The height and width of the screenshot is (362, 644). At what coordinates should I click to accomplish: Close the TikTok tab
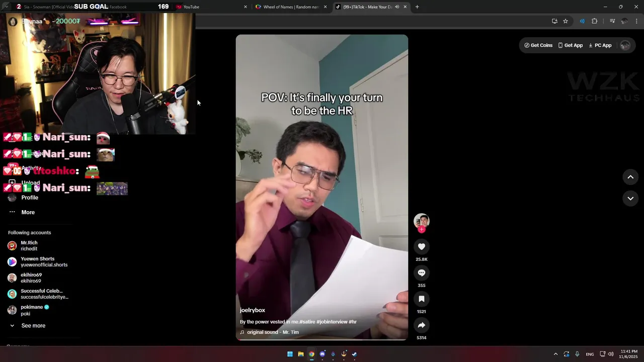pos(405,7)
